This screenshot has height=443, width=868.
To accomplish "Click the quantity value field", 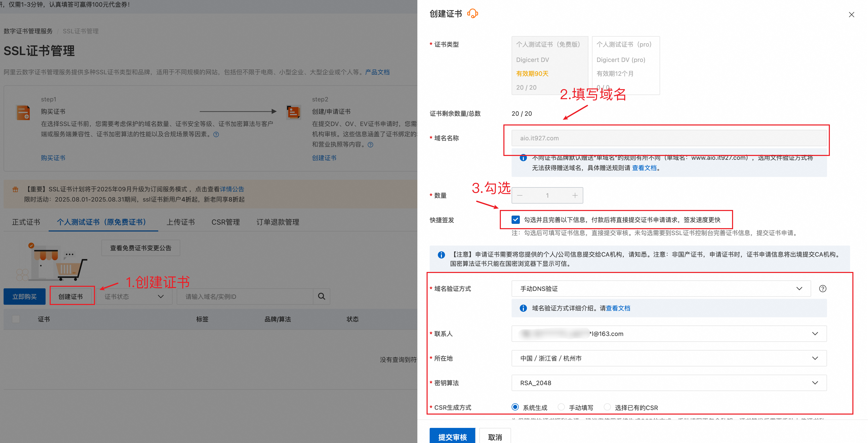I will tap(547, 195).
